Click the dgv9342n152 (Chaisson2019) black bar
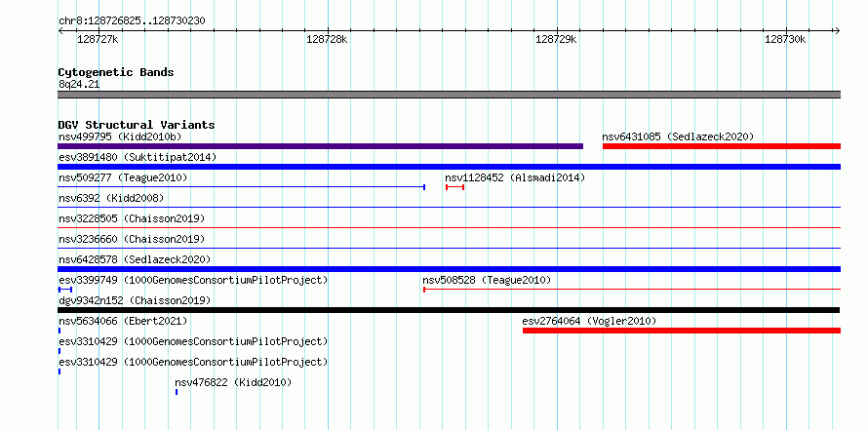 (x=449, y=310)
